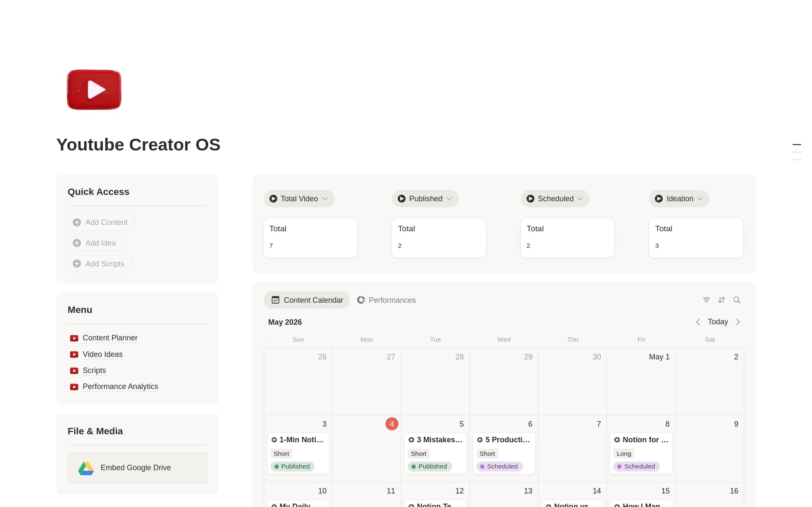Screen dimensions: 812x507
Task: Open the calendar search icon
Action: [x=737, y=300]
